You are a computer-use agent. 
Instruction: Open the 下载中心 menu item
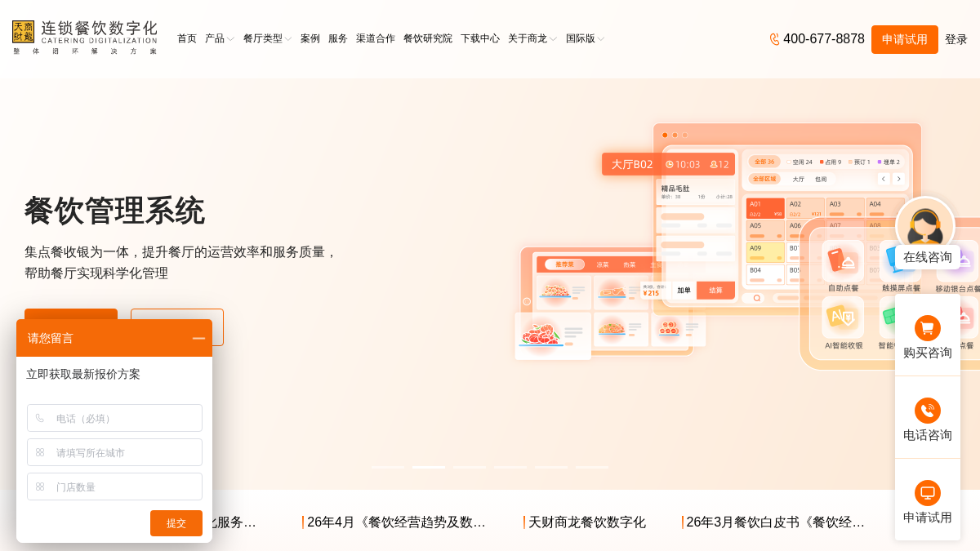click(480, 38)
